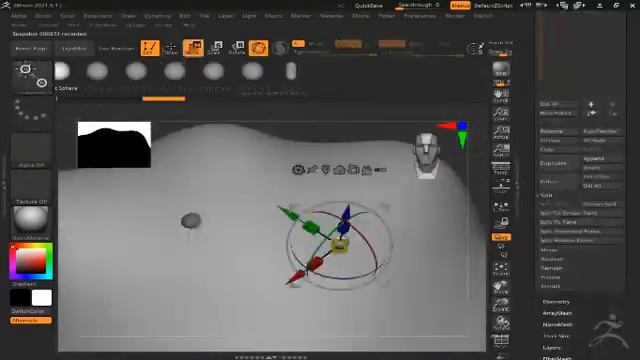Open the stroke type dots thumbnail
The width and height of the screenshot is (640, 360).
tap(31, 110)
